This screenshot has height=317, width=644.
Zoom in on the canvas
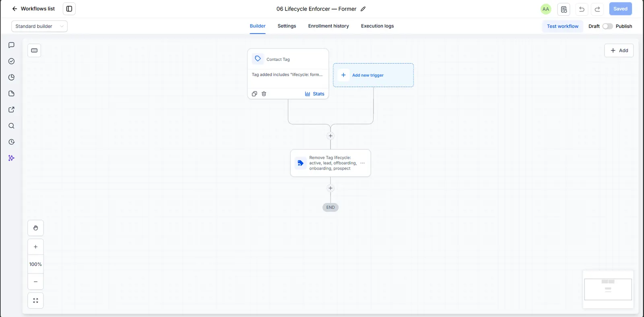[35, 247]
